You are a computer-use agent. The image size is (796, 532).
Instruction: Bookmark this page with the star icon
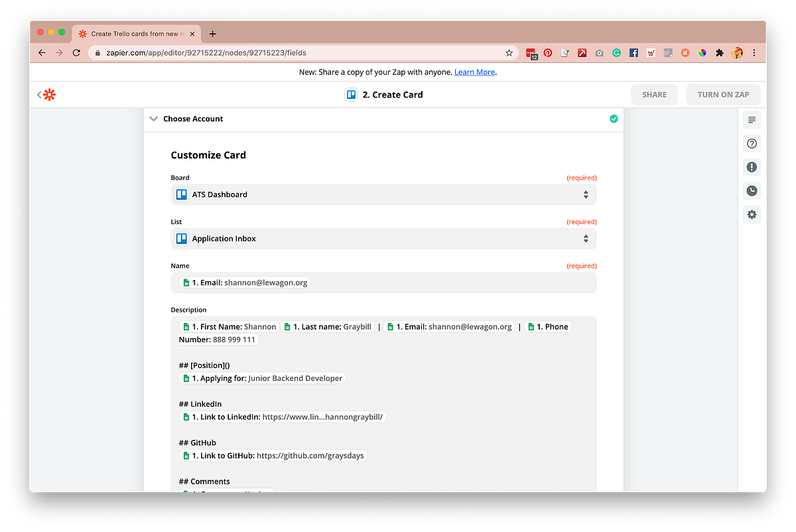[x=509, y=52]
